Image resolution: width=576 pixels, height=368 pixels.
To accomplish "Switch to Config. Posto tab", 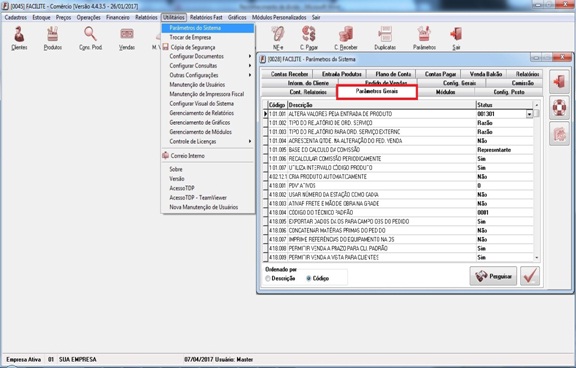I will point(509,92).
